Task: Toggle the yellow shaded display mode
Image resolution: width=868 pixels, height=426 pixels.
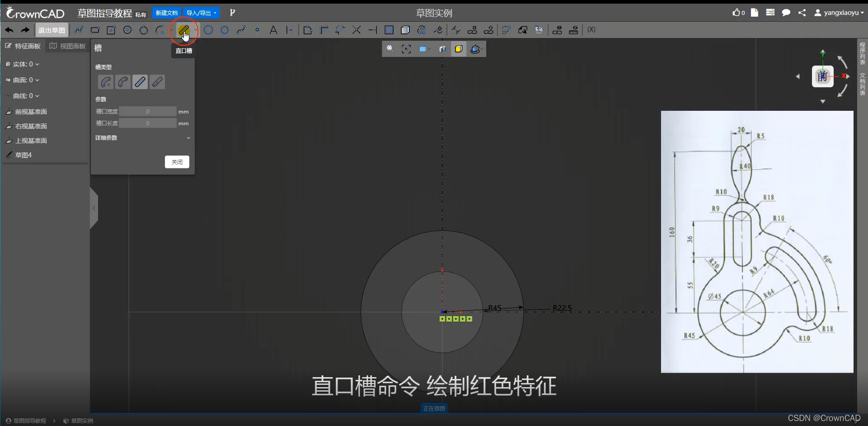Action: 459,49
